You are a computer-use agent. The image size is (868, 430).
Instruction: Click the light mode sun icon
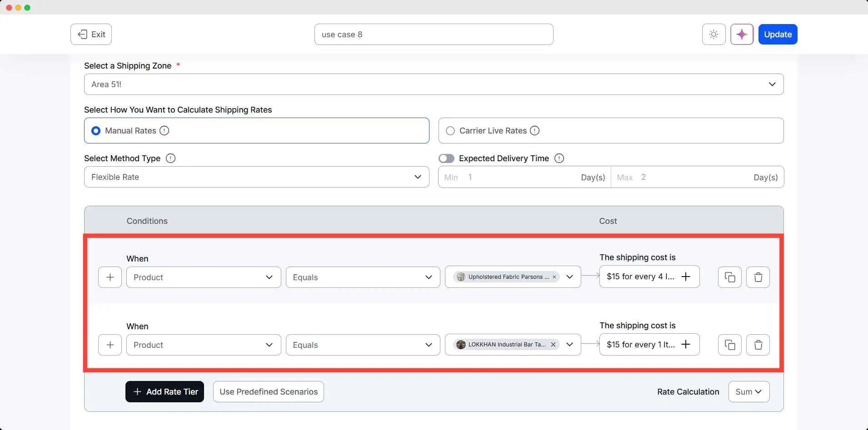pos(713,35)
